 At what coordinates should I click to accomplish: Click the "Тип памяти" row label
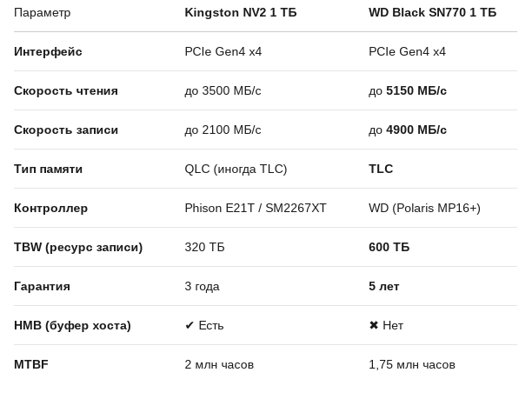(48, 169)
